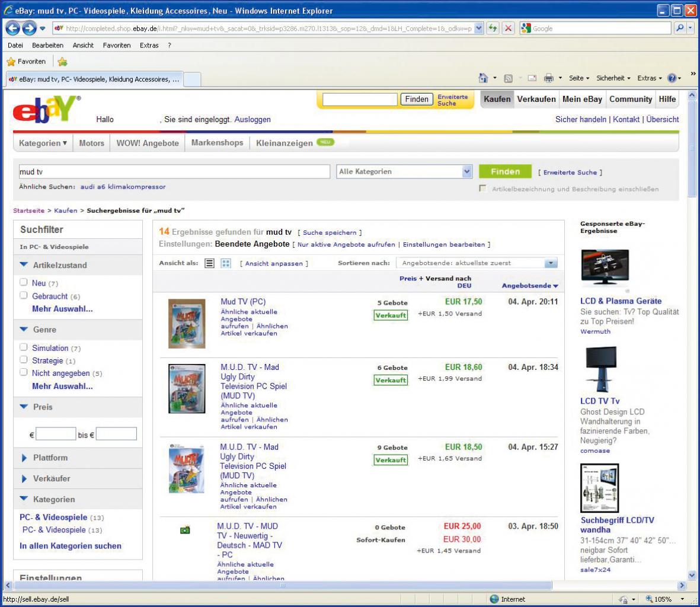The width and height of the screenshot is (700, 607).
Task: Click the Read mail icon
Action: (x=532, y=78)
